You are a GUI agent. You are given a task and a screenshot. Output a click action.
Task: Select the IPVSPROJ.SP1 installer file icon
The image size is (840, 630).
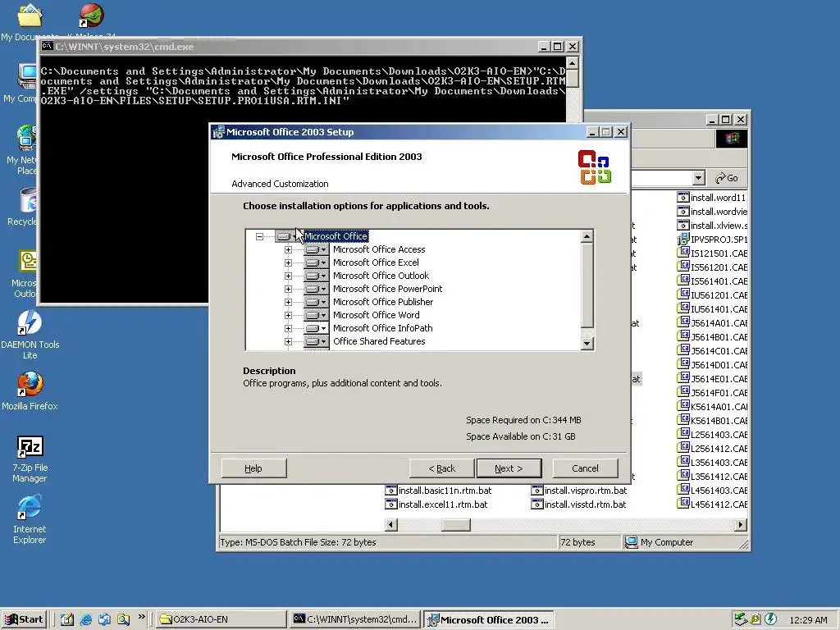click(683, 239)
